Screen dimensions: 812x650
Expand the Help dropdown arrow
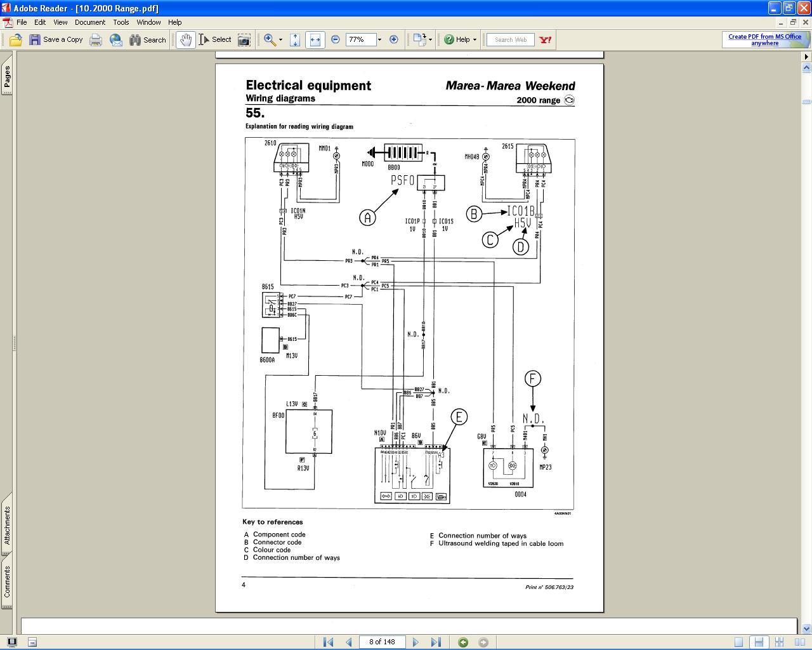click(x=475, y=39)
